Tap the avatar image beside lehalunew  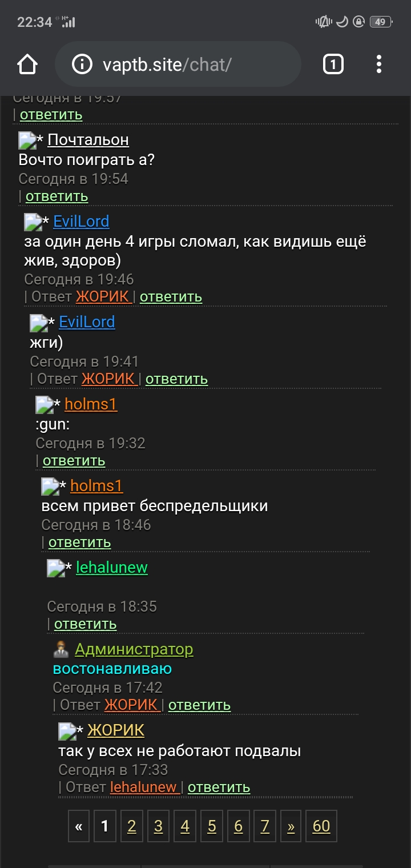pos(56,568)
